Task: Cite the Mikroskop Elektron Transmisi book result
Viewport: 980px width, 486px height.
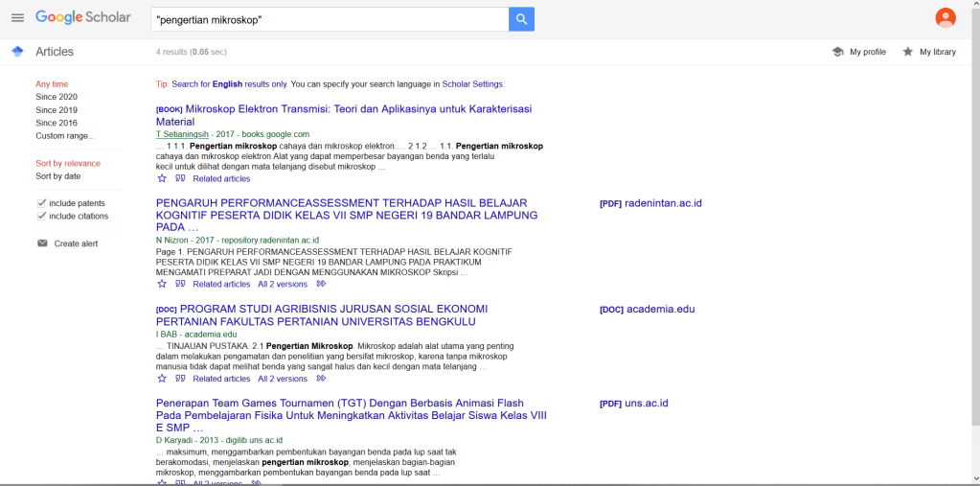Action: (x=180, y=178)
